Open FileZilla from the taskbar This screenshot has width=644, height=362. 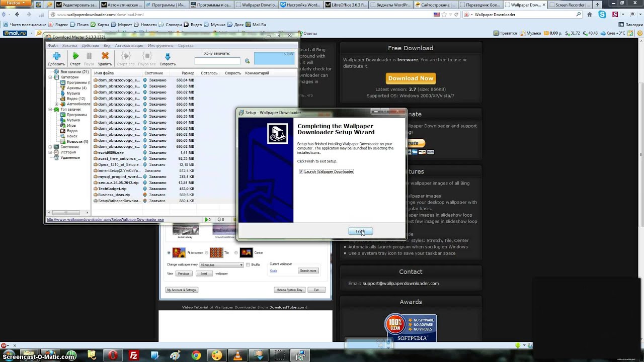pyautogui.click(x=134, y=355)
